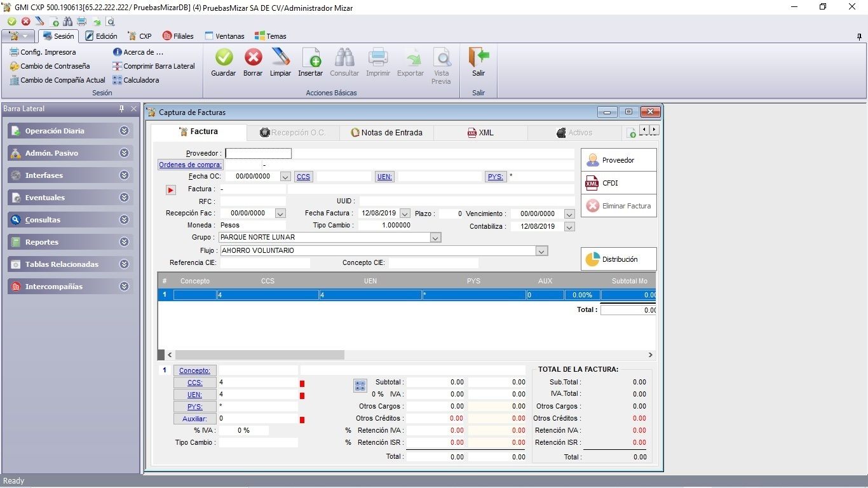This screenshot has width=868, height=488.
Task: Click quick-access printer icon
Action: (x=81, y=22)
